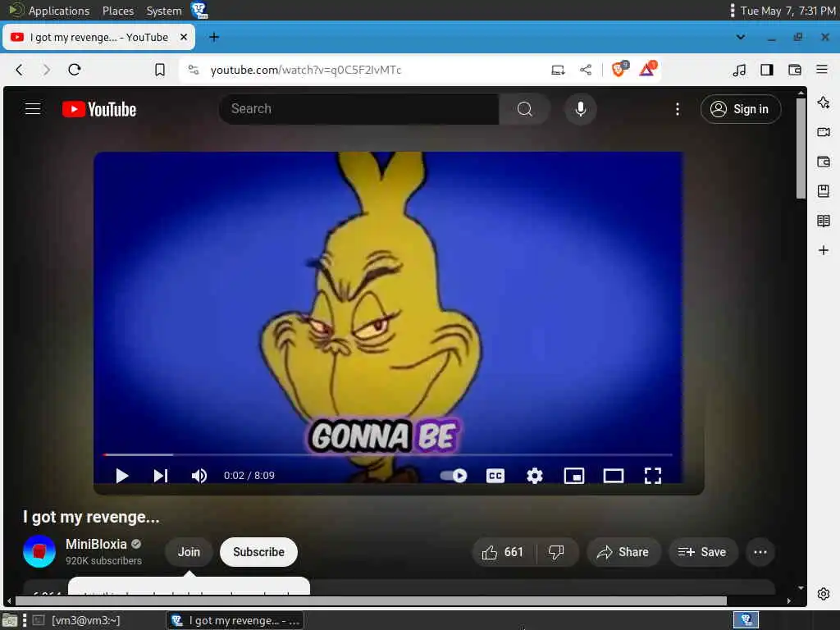Seek on the video progress bar
840x630 pixels.
click(x=387, y=454)
